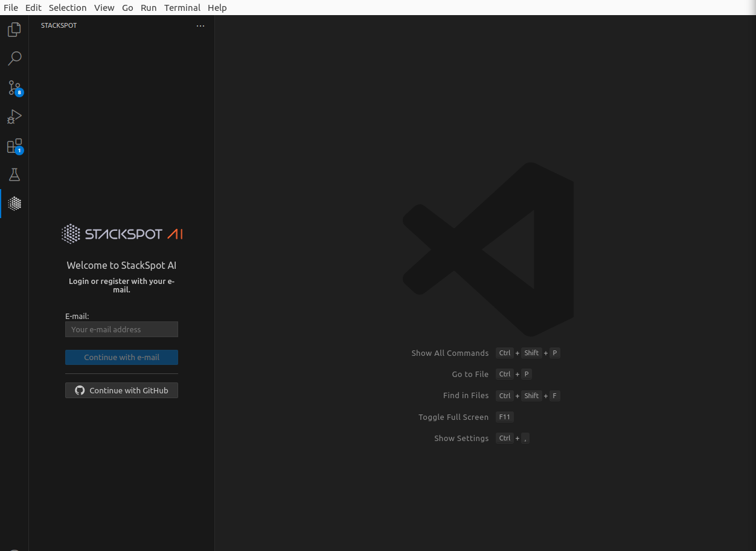
Task: Open the Edit menu
Action: tap(33, 8)
